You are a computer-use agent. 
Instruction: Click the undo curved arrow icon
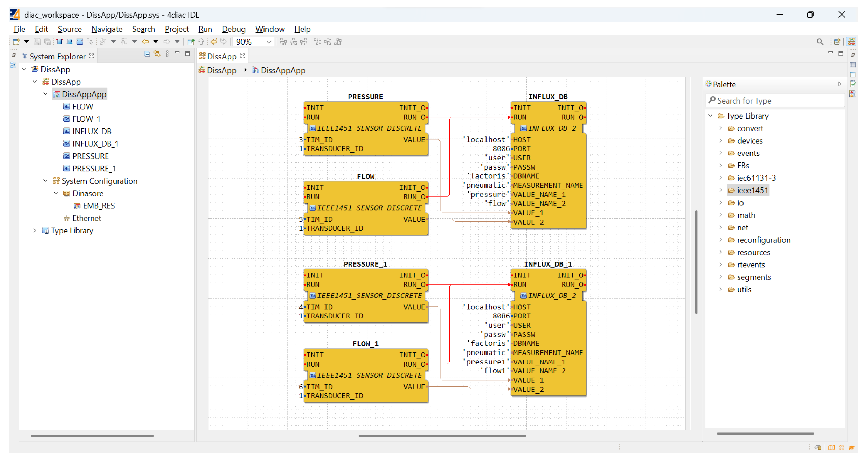point(214,42)
